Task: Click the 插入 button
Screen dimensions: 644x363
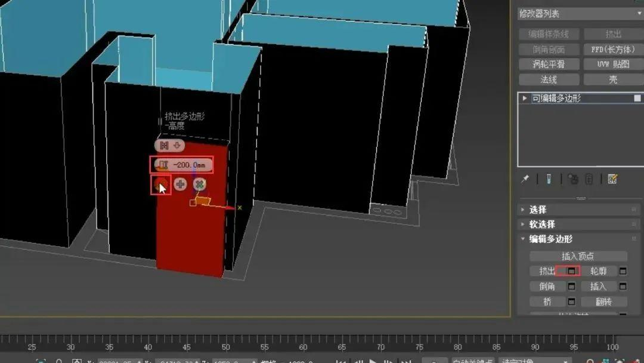Action: click(599, 287)
